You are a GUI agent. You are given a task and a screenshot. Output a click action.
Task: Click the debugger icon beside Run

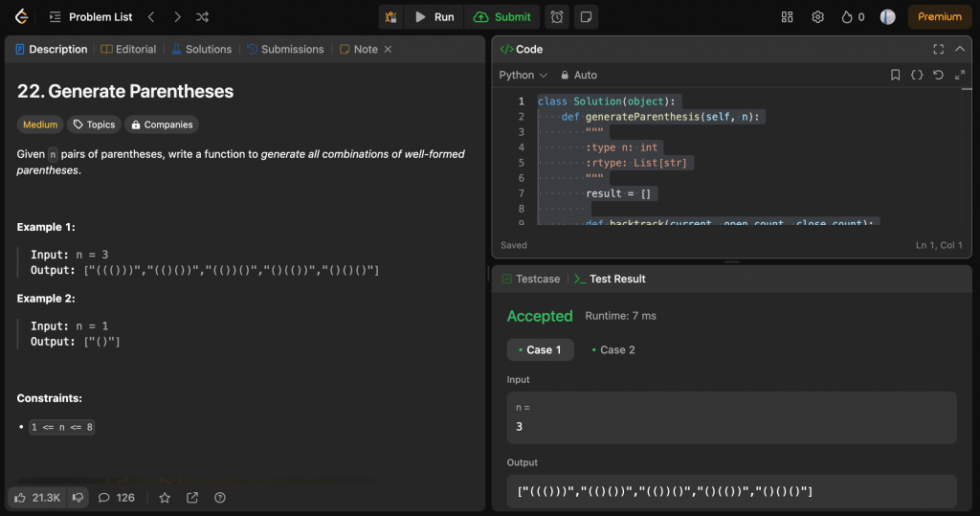pyautogui.click(x=390, y=17)
